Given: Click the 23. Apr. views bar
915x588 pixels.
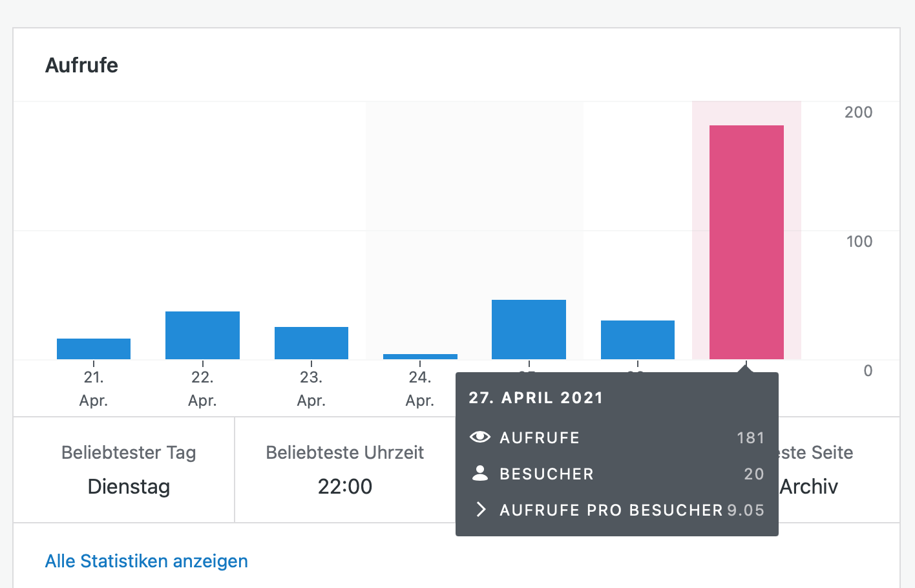Looking at the screenshot, I should [311, 343].
